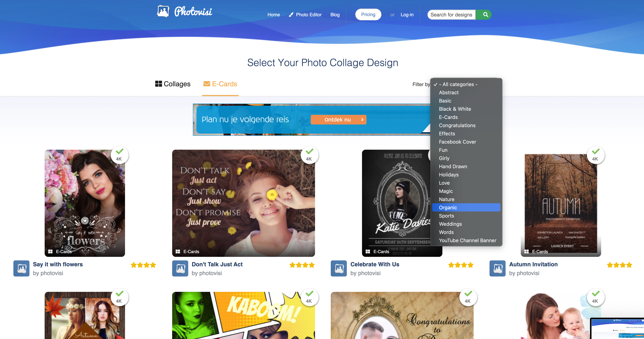Click the Photo Editor brush icon

pos(291,14)
